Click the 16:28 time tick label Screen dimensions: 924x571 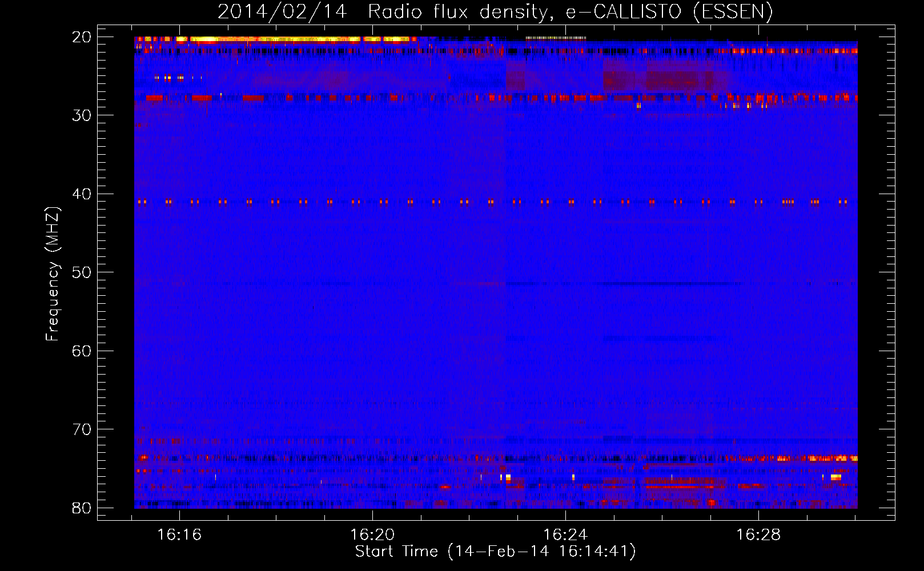pos(758,535)
